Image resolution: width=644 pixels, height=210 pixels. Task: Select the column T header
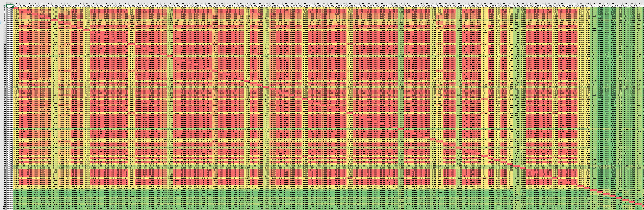pyautogui.click(x=131, y=4)
